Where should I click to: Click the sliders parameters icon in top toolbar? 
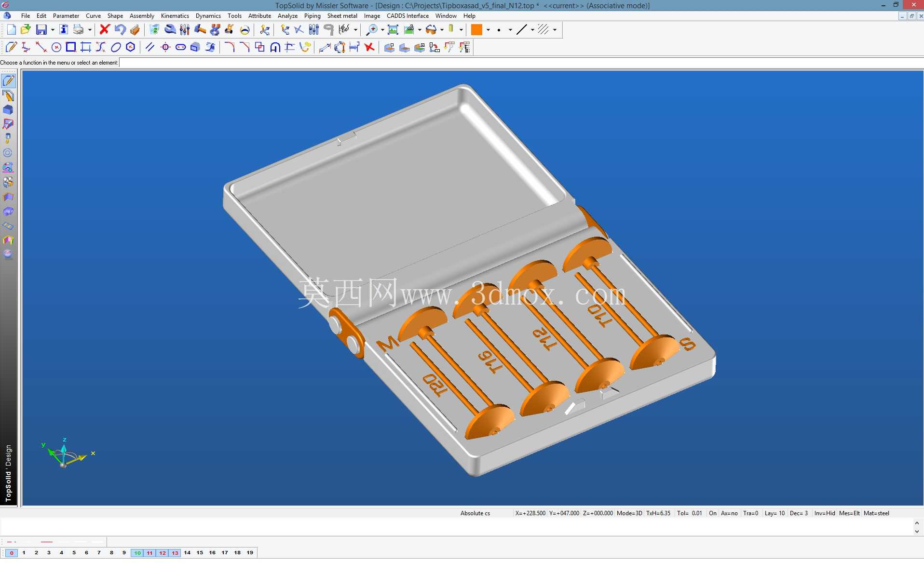tap(184, 30)
